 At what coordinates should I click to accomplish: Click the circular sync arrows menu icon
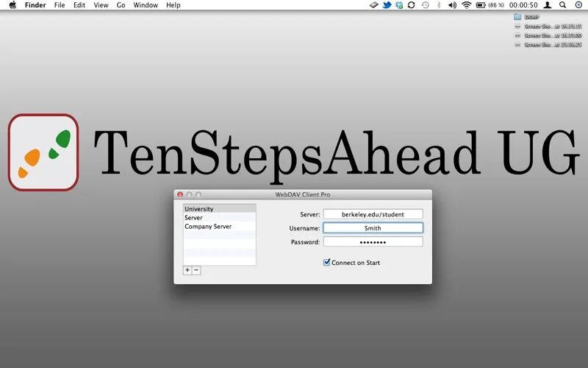412,5
